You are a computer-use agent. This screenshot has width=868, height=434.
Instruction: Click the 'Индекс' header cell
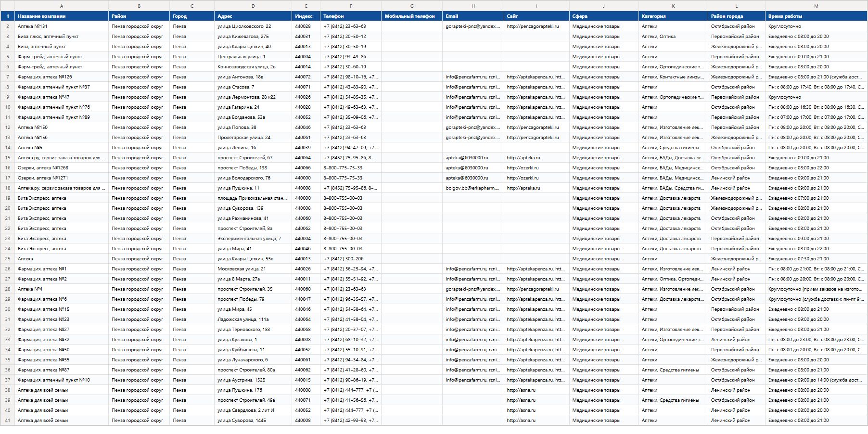pyautogui.click(x=306, y=16)
